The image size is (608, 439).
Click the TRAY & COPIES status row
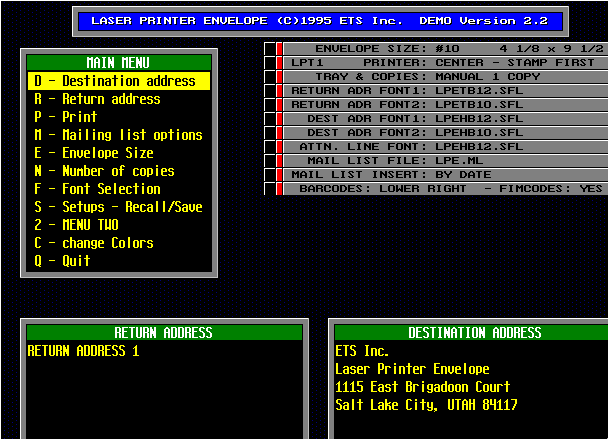tap(446, 77)
